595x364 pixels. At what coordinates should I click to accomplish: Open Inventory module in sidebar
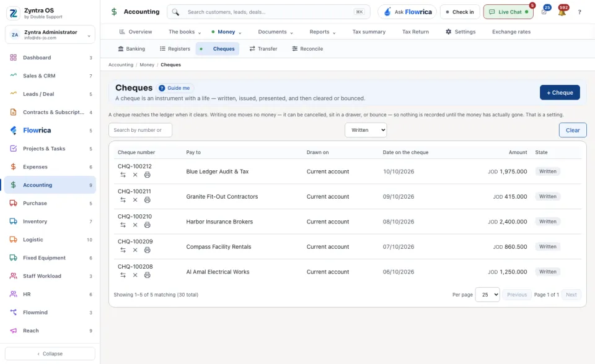coord(50,222)
